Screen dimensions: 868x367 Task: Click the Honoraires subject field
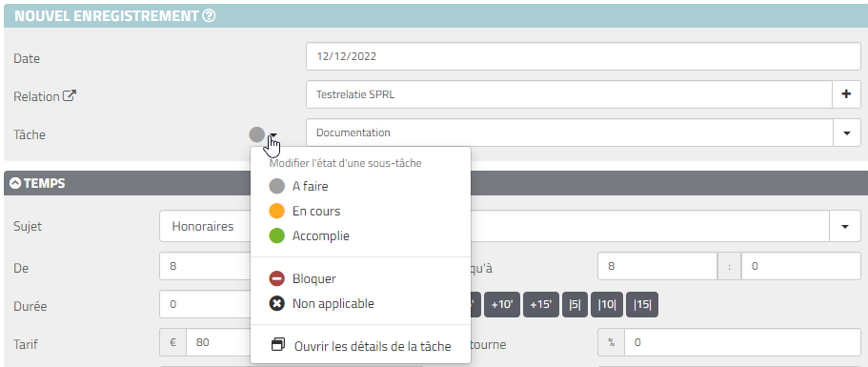point(206,227)
